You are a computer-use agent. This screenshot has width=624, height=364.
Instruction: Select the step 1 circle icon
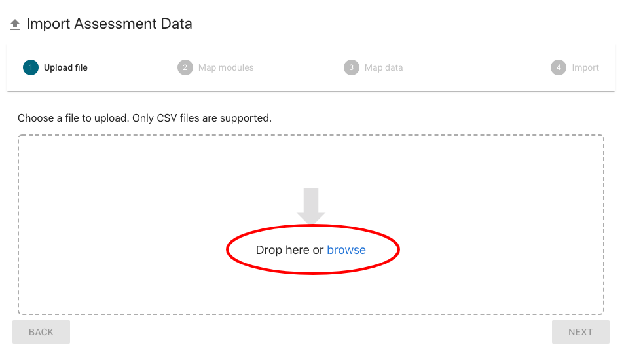tap(31, 67)
